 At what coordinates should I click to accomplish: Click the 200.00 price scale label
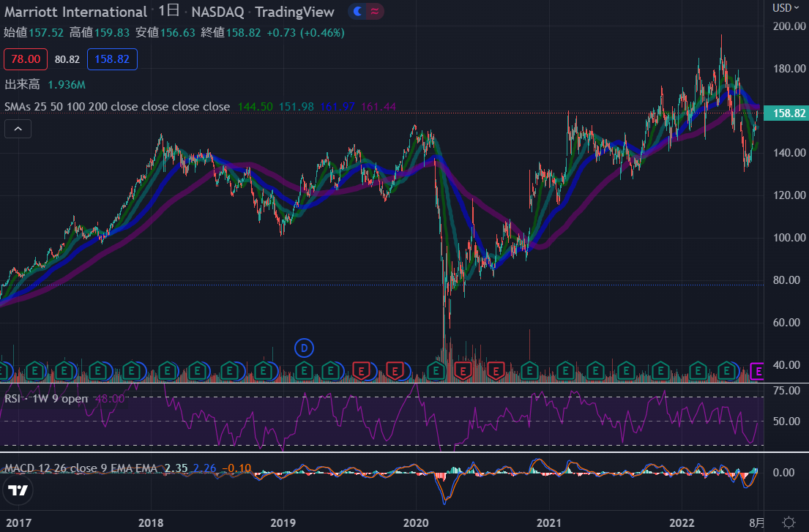point(789,26)
